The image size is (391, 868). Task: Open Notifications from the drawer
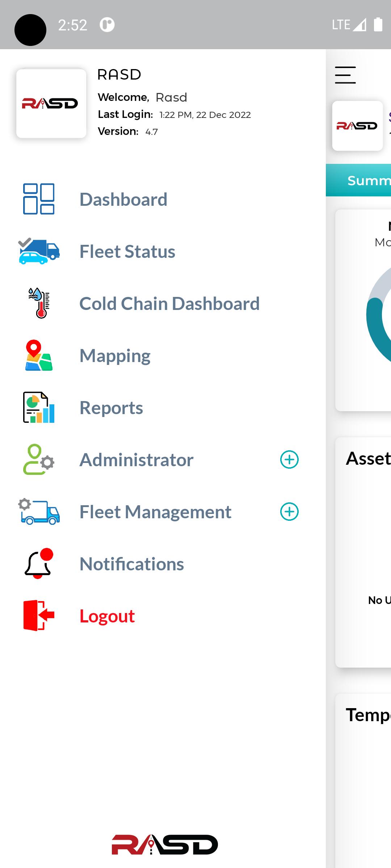click(x=132, y=564)
